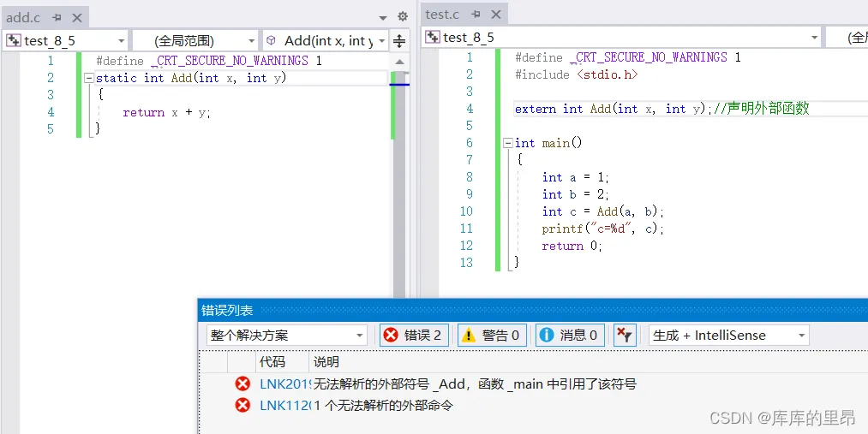Viewport: 868px width, 434px height.
Task: Click the red error icon for LNK1120
Action: (x=242, y=405)
